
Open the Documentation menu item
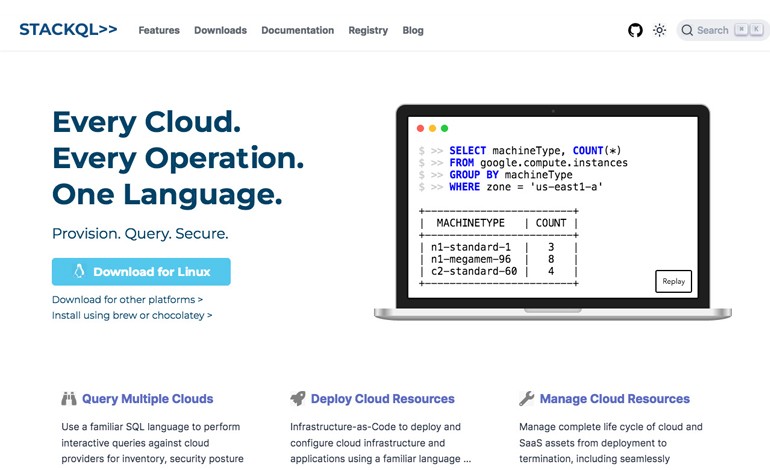click(298, 30)
